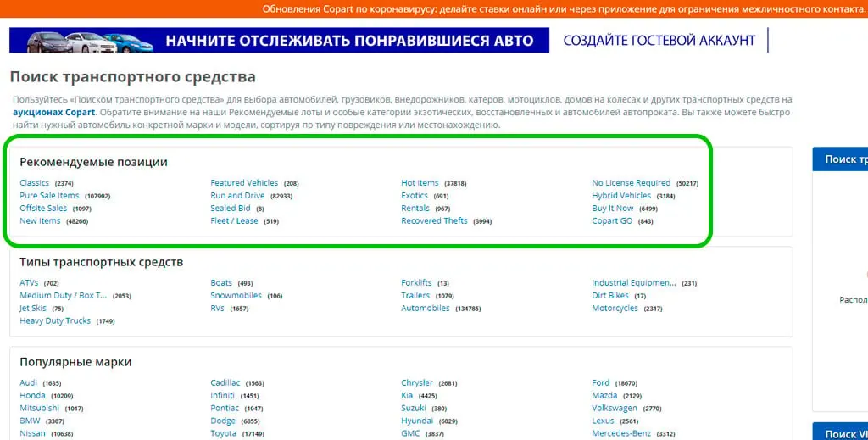Open No License Required listings
This screenshot has height=440, width=868.
pyautogui.click(x=631, y=182)
